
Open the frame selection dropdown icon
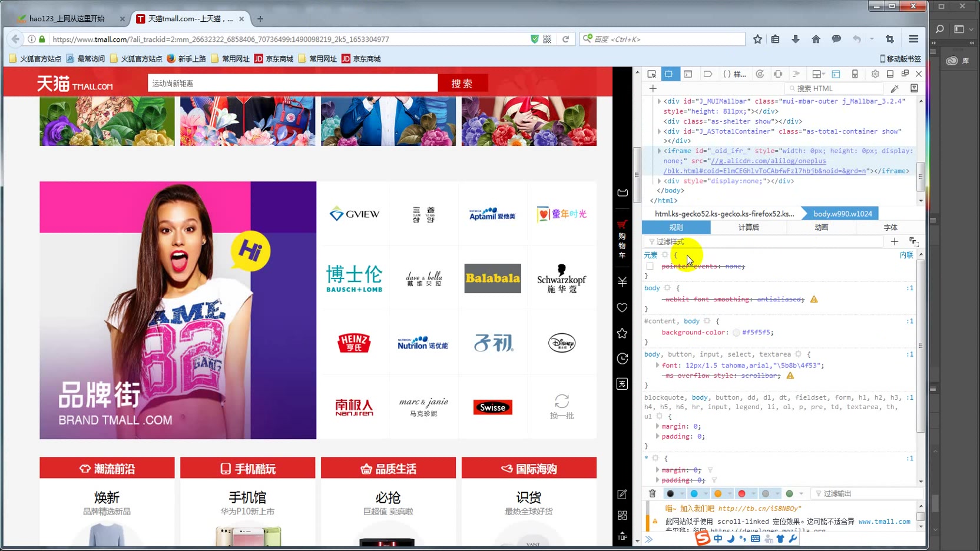818,74
